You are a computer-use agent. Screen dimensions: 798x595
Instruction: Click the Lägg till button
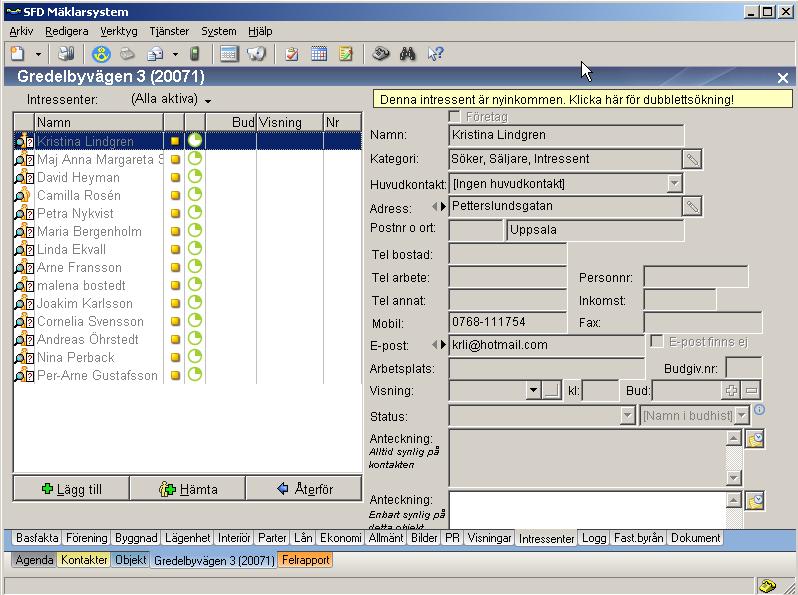click(72, 489)
